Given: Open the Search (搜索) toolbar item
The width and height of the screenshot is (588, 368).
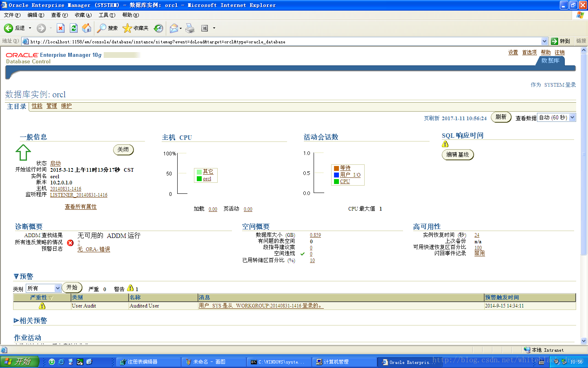Looking at the screenshot, I should point(107,28).
